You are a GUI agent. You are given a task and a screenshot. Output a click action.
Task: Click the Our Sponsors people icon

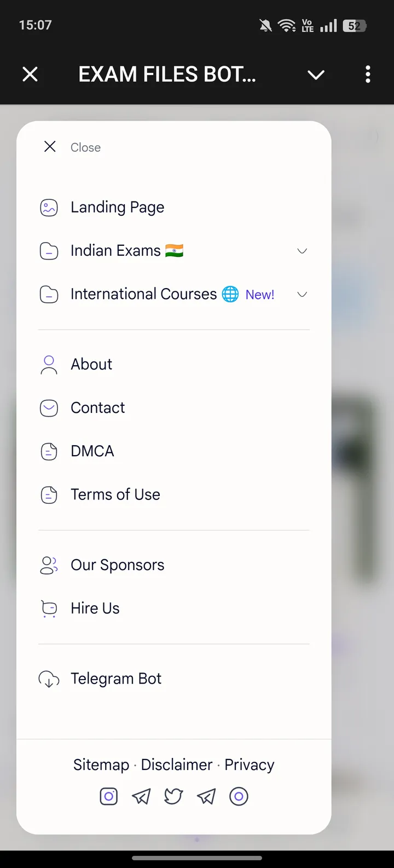pyautogui.click(x=49, y=565)
